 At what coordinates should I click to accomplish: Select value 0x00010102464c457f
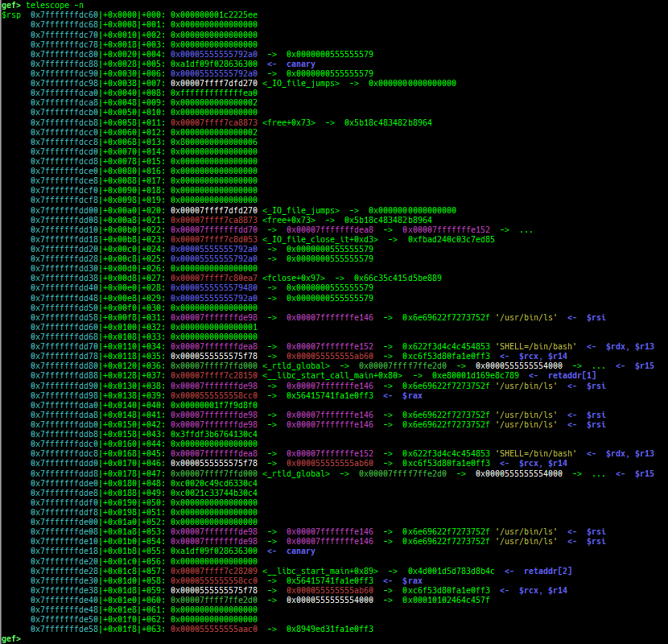(446, 600)
